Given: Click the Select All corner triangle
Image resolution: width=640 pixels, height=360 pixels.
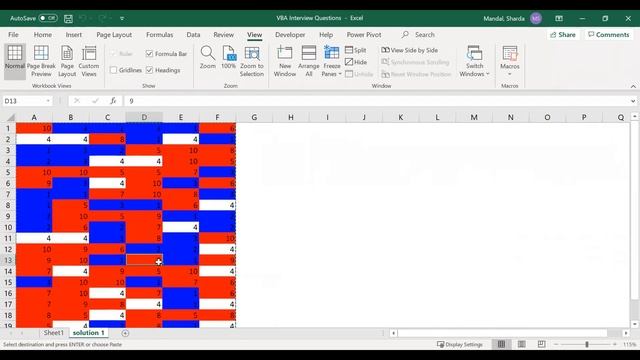Looking at the screenshot, I should tap(10, 118).
